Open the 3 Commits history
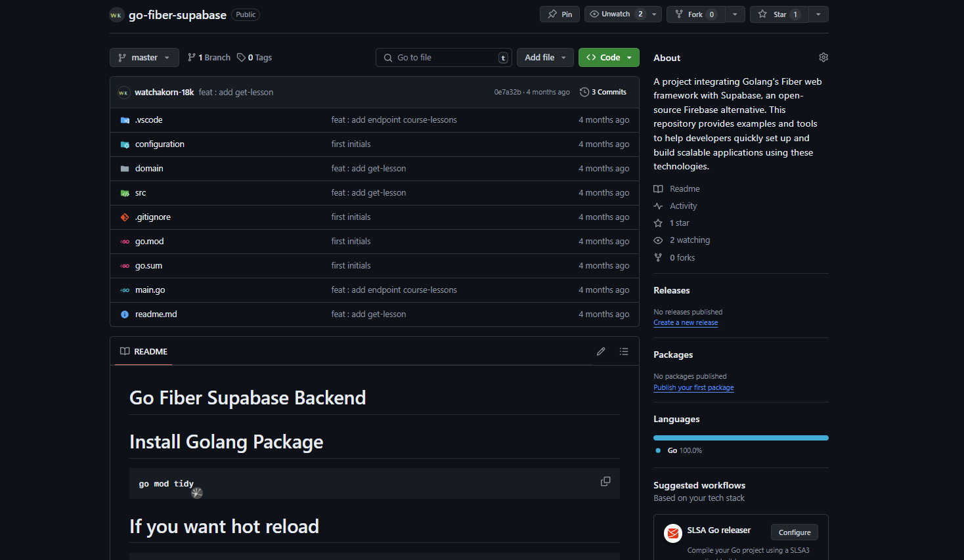Screen dimensions: 964x560 pyautogui.click(x=603, y=93)
